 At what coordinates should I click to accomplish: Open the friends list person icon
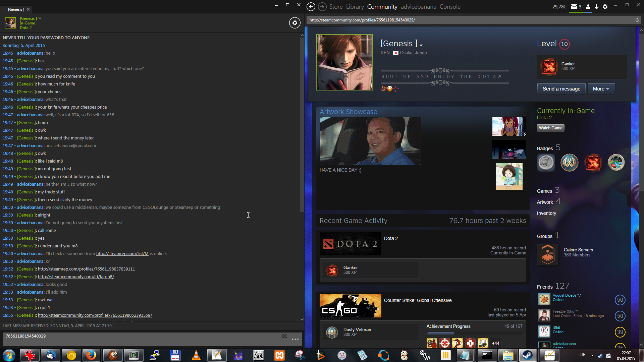[588, 7]
